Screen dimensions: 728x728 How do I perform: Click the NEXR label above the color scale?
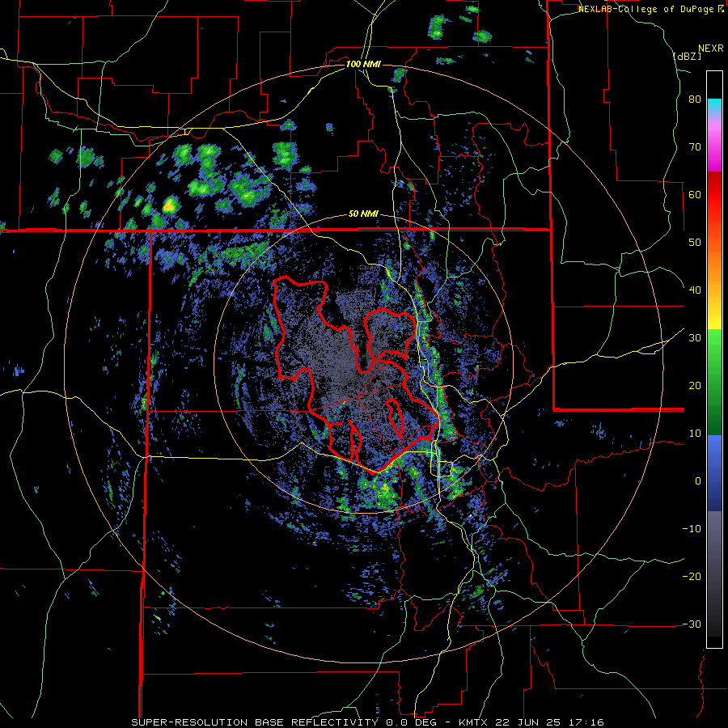[710, 49]
